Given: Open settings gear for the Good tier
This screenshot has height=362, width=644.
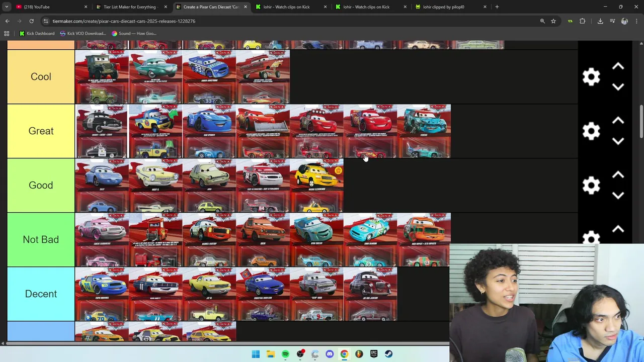Looking at the screenshot, I should [591, 185].
